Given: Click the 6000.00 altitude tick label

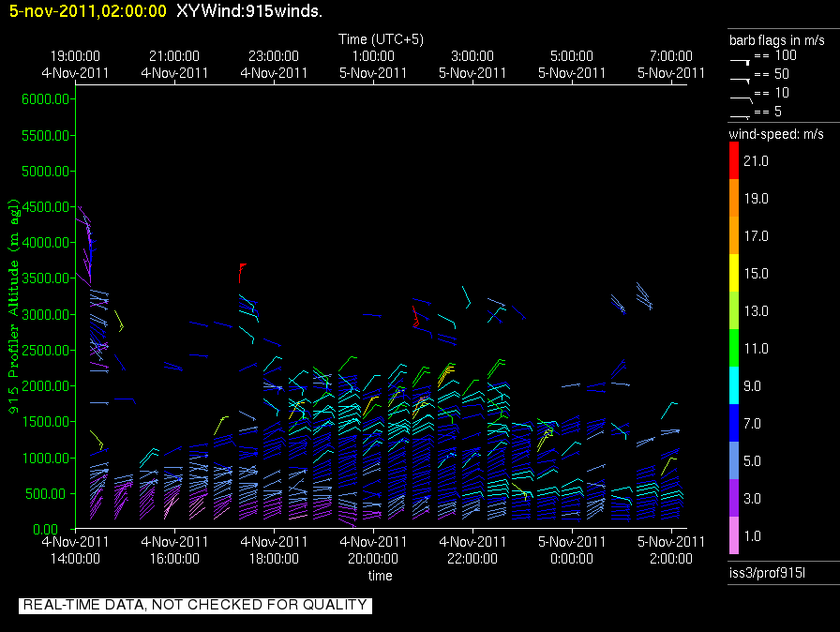Looking at the screenshot, I should [x=46, y=99].
